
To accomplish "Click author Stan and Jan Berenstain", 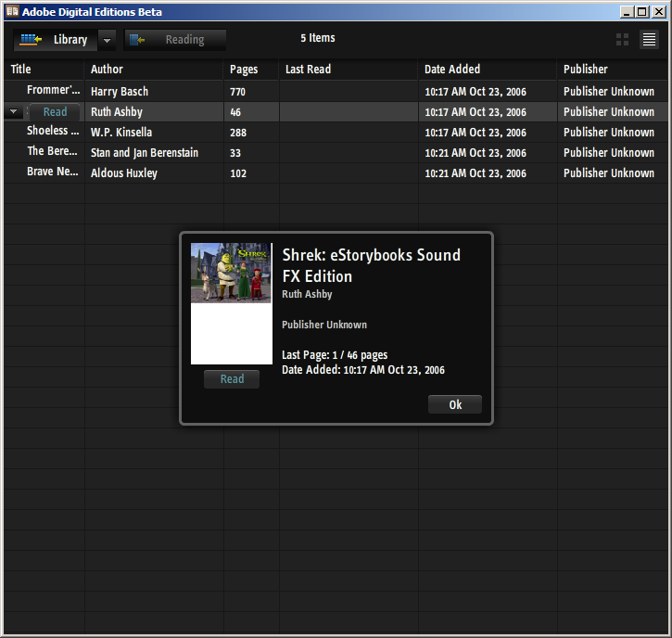I will coord(145,153).
